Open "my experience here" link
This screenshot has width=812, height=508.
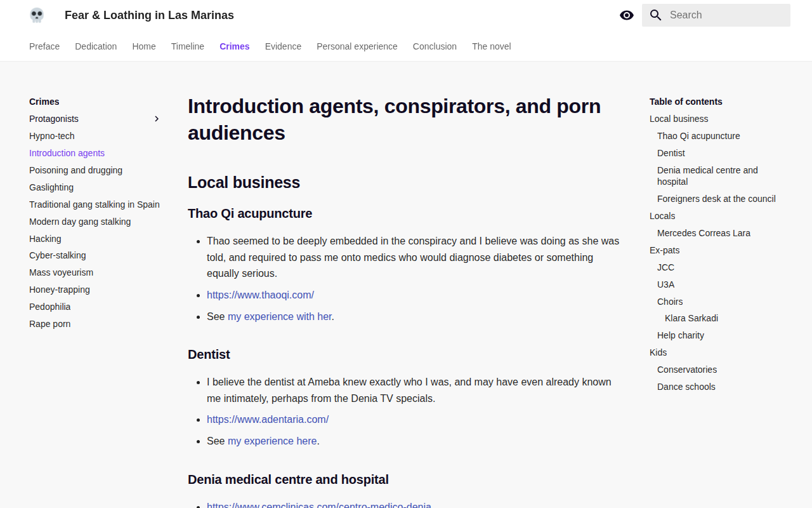[272, 441]
